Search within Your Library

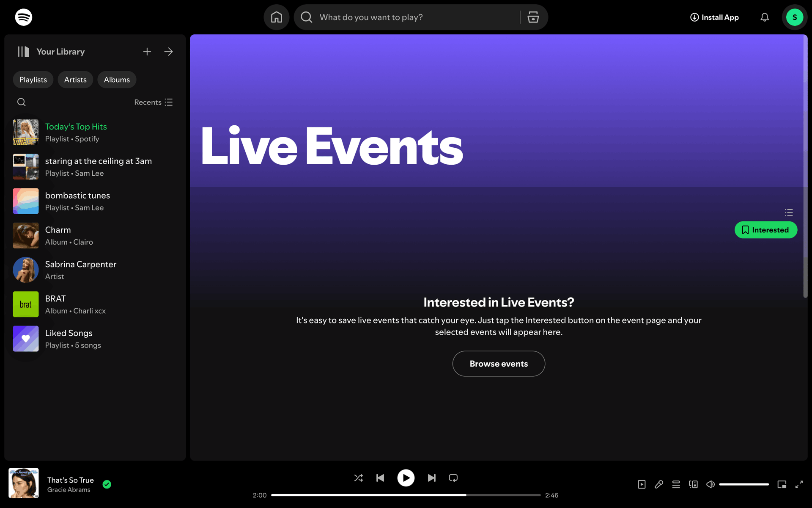pyautogui.click(x=22, y=102)
